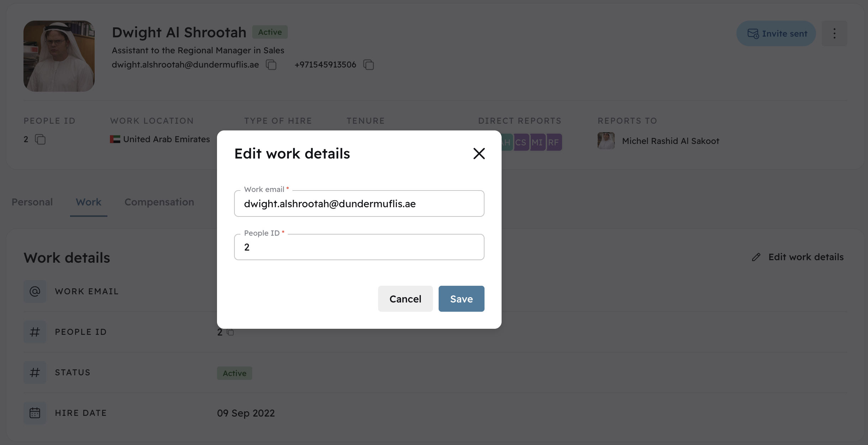The height and width of the screenshot is (445, 868).
Task: Click the @ icon next to Work Email
Action: coord(35,291)
